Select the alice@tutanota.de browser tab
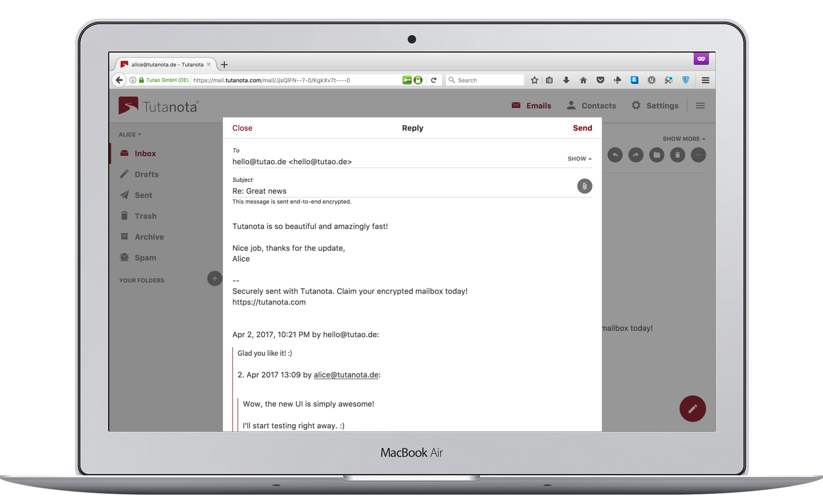The height and width of the screenshot is (504, 823). (166, 64)
